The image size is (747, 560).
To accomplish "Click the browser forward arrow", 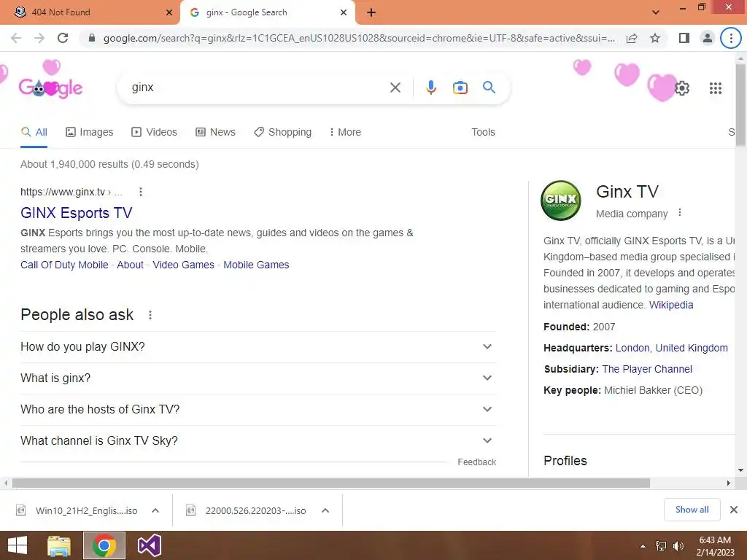I will (x=39, y=38).
